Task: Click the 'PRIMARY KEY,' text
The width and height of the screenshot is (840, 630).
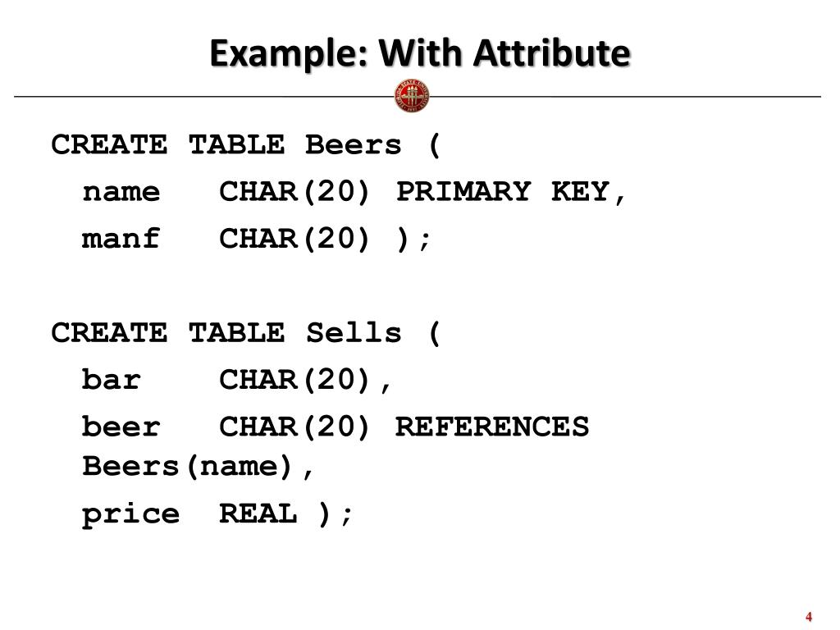Action: click(x=510, y=192)
